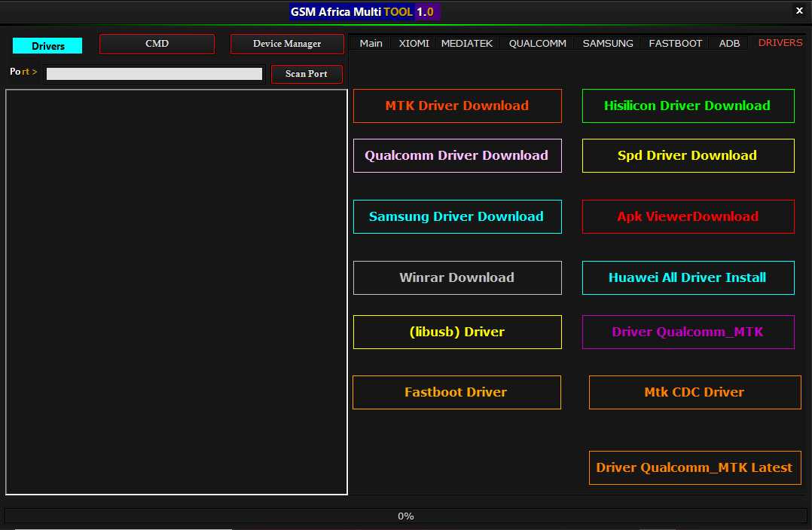
Task: Go to the FASTBOOT tab
Action: (676, 43)
